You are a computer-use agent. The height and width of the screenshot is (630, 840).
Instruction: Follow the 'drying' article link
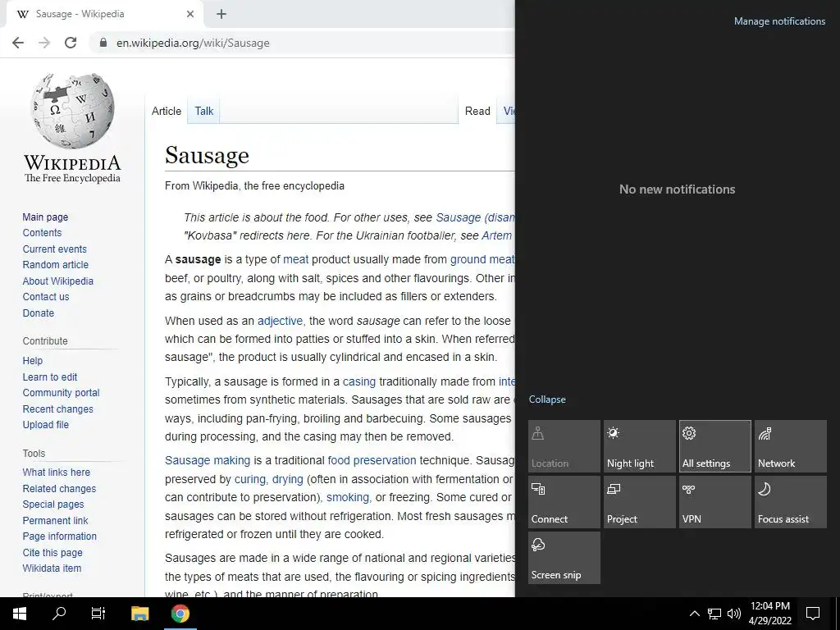pyautogui.click(x=288, y=479)
